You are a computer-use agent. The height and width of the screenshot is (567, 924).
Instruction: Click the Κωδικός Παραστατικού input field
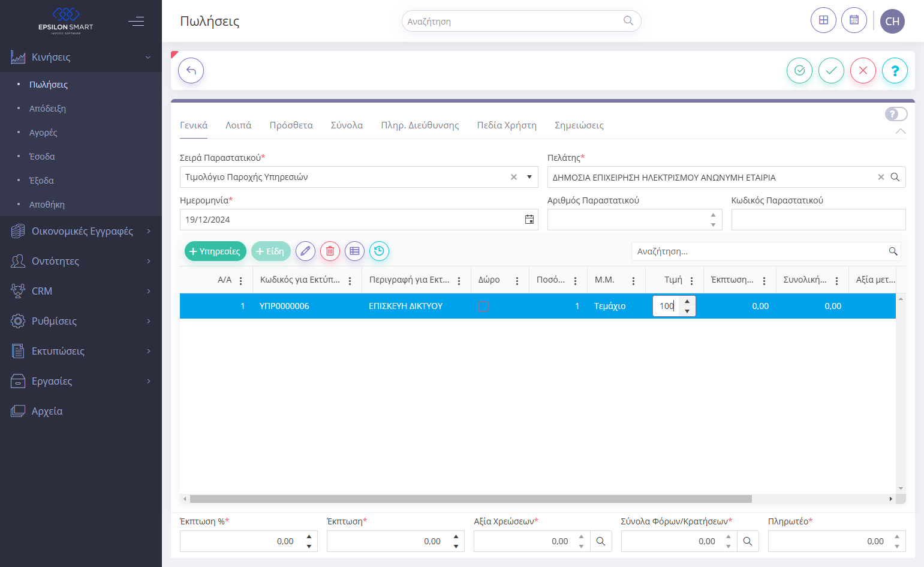click(x=818, y=220)
